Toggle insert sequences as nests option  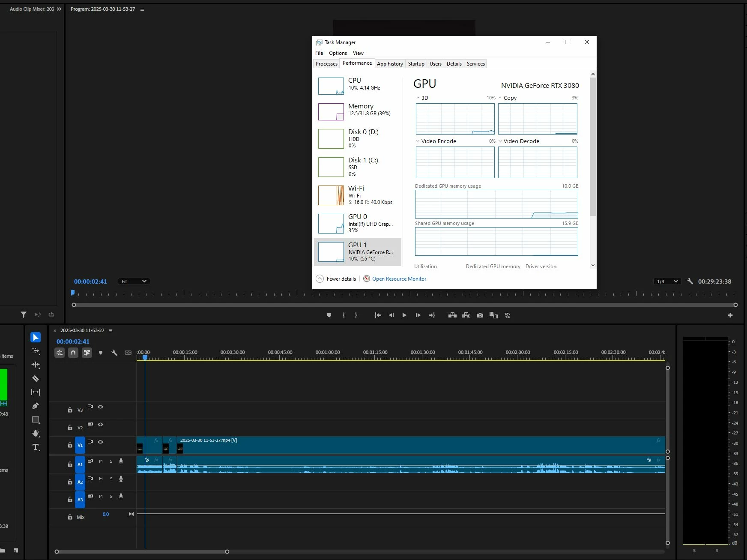[60, 353]
